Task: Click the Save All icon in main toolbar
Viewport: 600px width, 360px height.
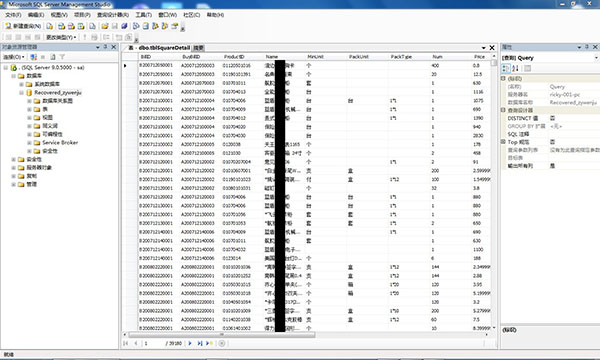Action: pyautogui.click(x=124, y=26)
